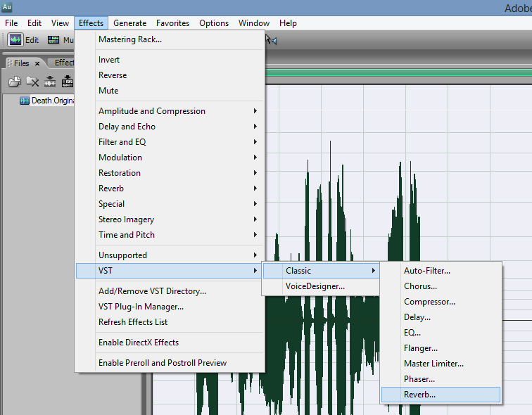
Task: Expand Special submenu
Action: click(170, 204)
